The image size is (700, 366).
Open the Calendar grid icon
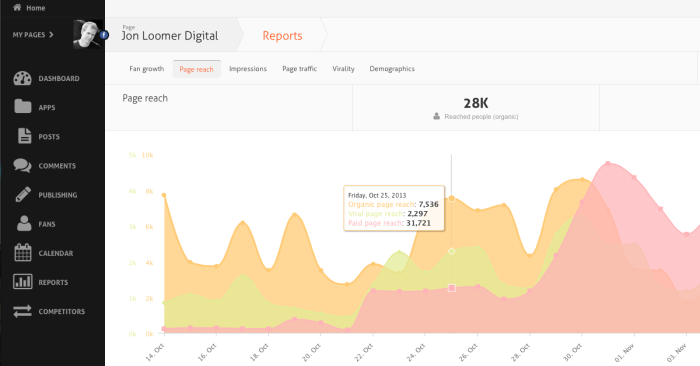23,252
